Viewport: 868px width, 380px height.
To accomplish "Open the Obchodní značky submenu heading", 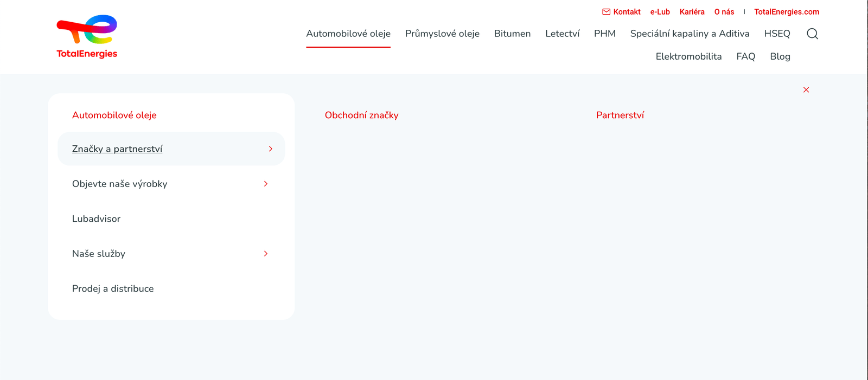I will click(361, 115).
